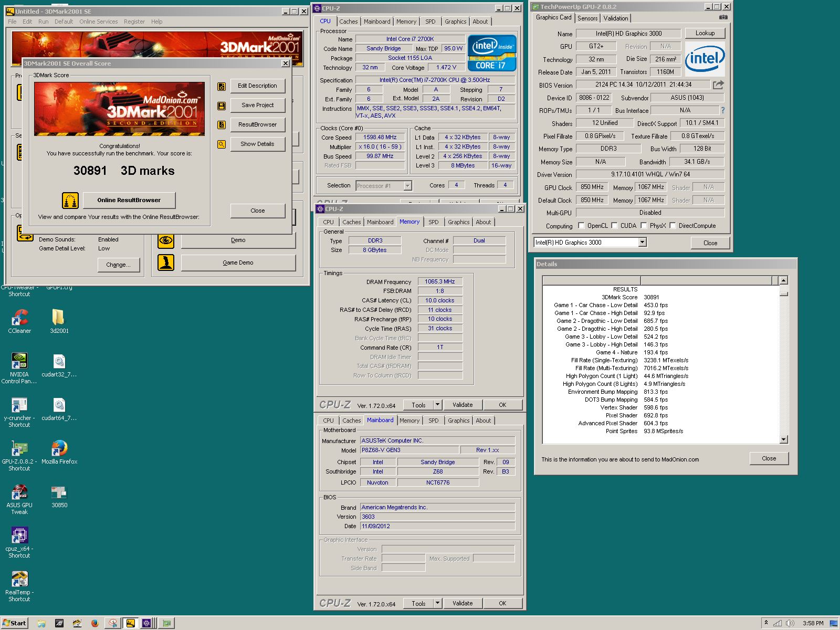Click the Online ResultBrowser button

point(129,200)
